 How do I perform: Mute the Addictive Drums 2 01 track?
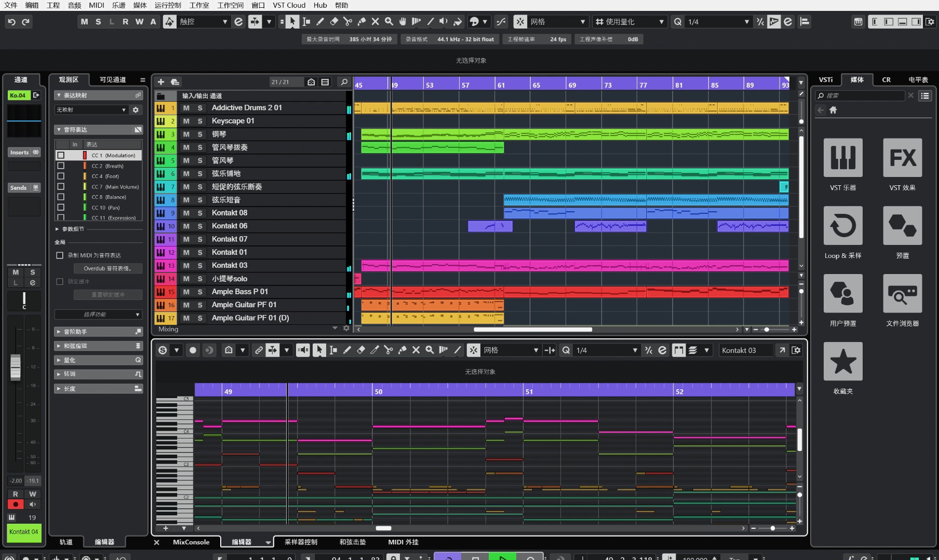pos(186,108)
